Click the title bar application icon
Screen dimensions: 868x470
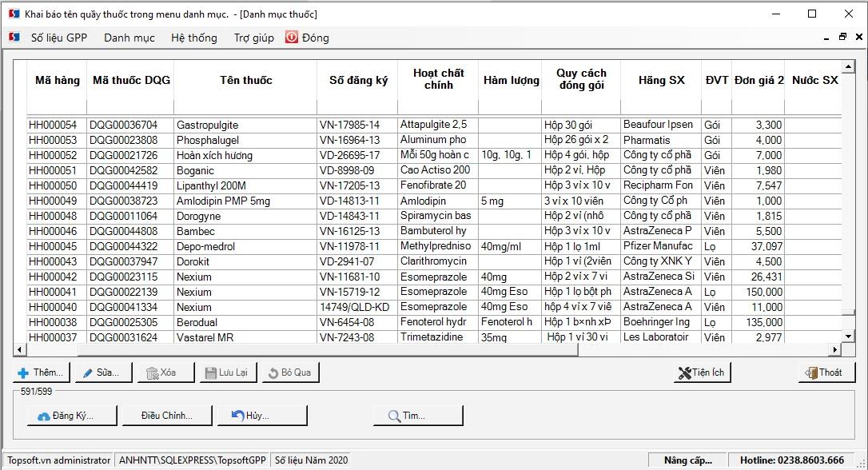[14, 14]
